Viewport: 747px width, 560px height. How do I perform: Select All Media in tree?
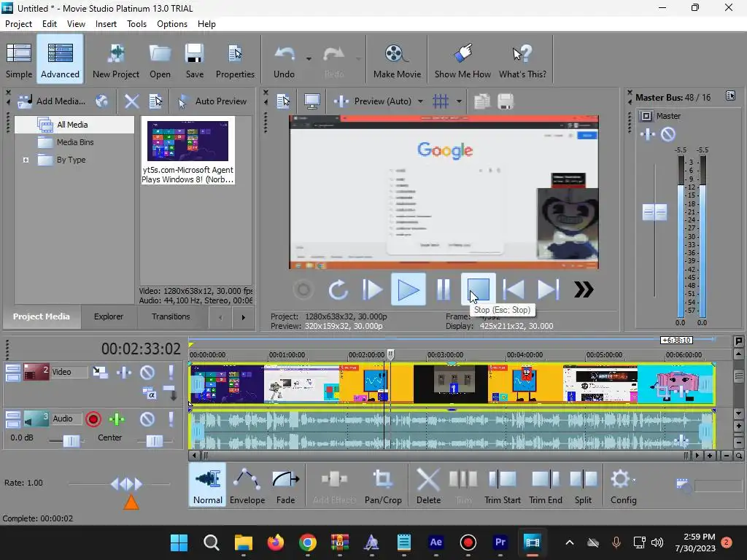coord(72,125)
